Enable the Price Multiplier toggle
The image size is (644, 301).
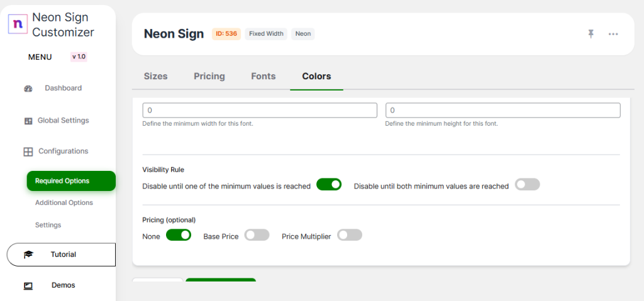350,235
